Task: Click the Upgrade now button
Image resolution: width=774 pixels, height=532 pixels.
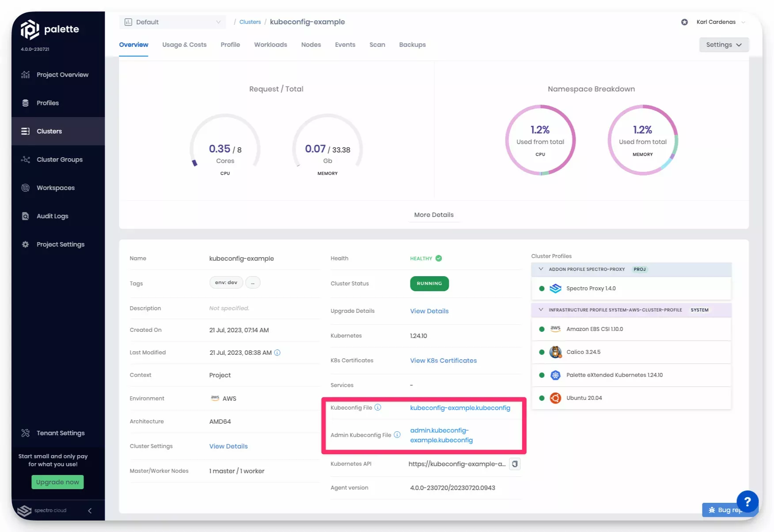Action: 57,482
